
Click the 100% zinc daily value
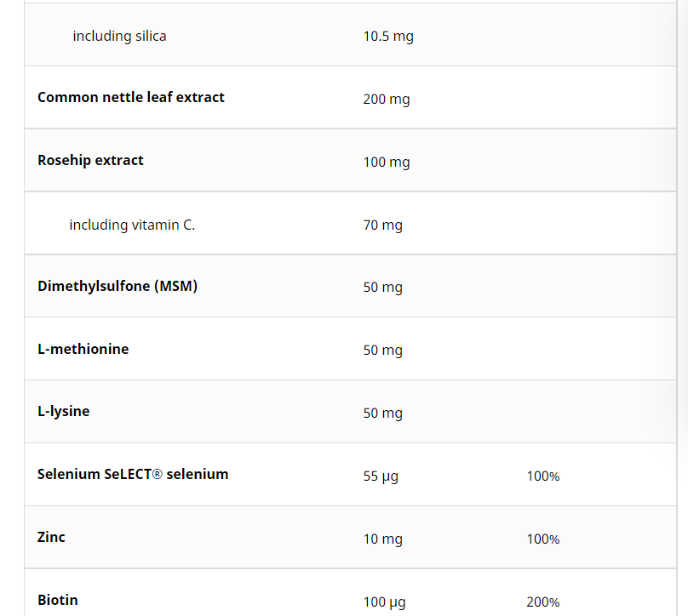tap(543, 539)
